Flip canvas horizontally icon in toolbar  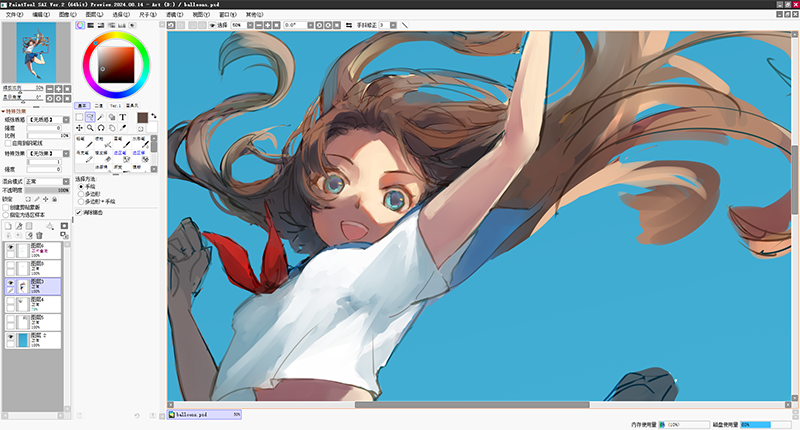click(348, 25)
